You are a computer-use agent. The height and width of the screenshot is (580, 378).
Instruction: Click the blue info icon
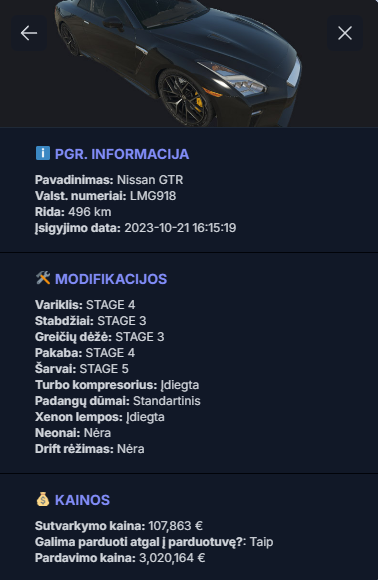point(43,153)
